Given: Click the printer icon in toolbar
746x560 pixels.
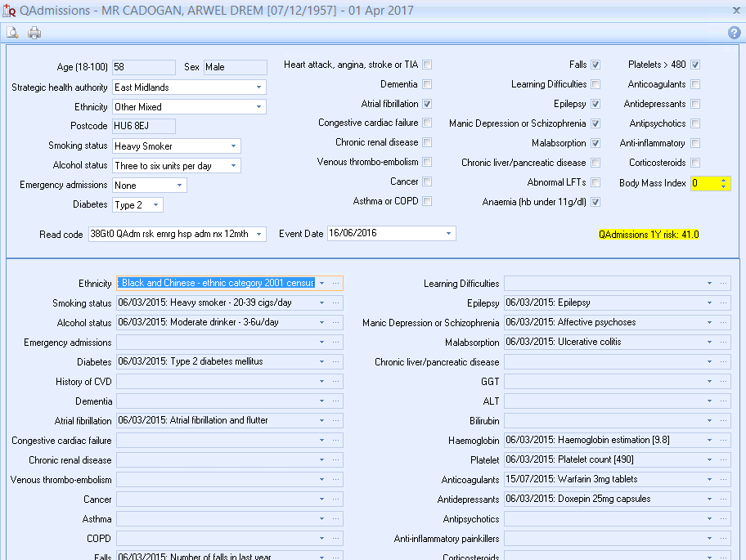Looking at the screenshot, I should [x=34, y=33].
